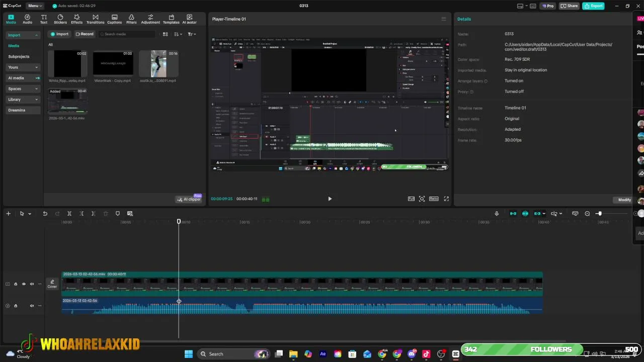Click Delete left trim tool
This screenshot has width=644, height=362.
point(82,214)
